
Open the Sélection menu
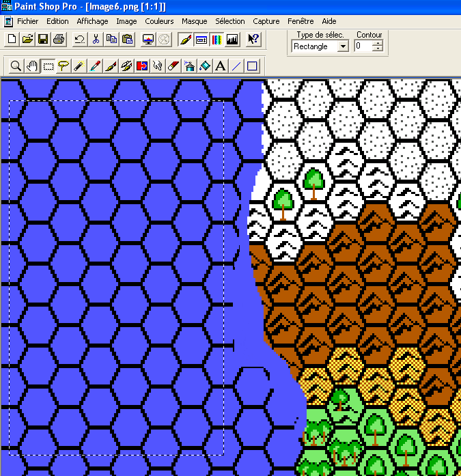coord(230,21)
